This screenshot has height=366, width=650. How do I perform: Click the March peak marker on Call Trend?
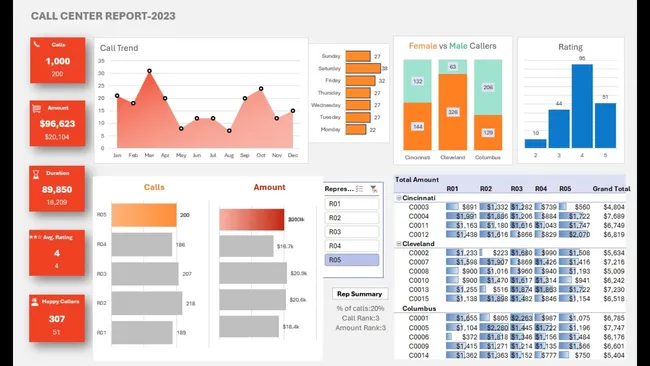[x=149, y=71]
